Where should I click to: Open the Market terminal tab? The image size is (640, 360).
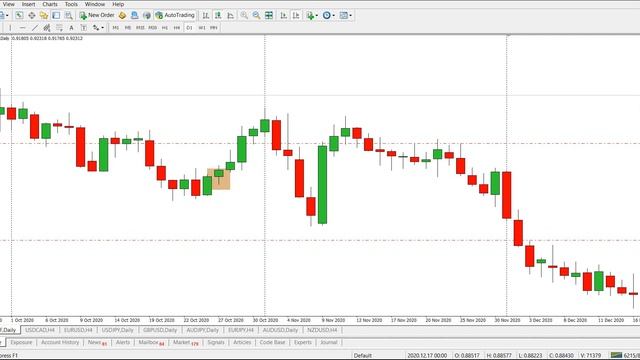click(x=185, y=342)
